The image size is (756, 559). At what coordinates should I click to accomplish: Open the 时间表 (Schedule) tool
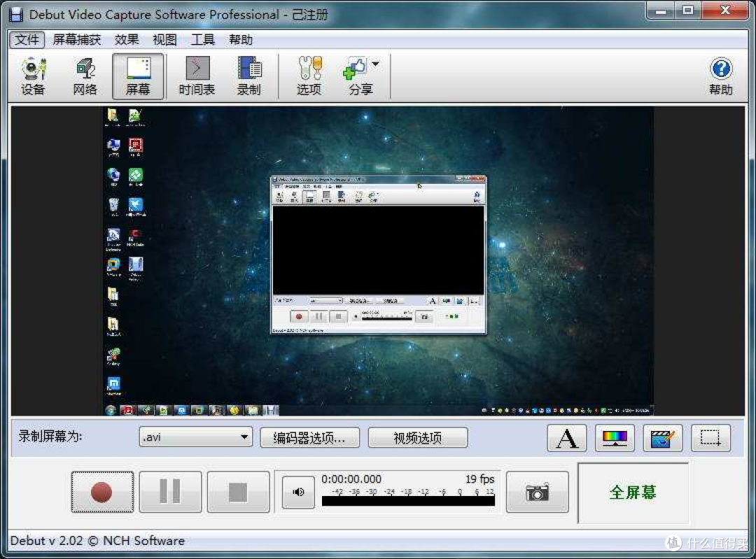197,76
